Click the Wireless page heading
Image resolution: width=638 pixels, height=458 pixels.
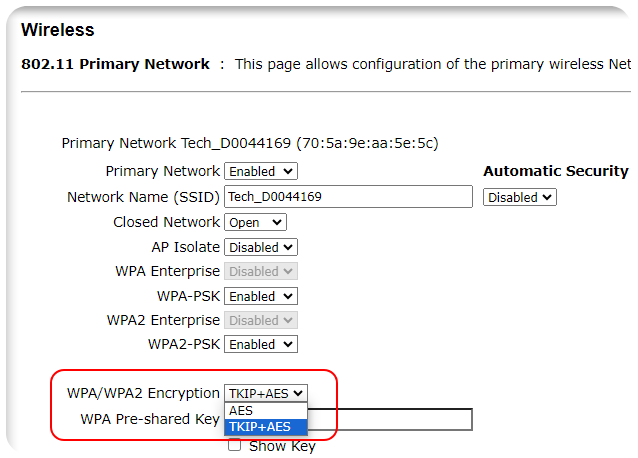(58, 30)
